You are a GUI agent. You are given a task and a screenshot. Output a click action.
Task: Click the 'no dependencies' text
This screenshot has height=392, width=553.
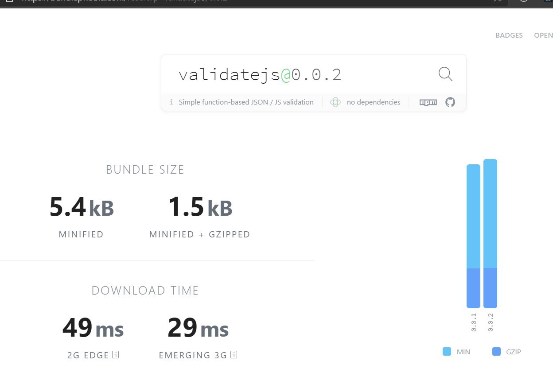[374, 102]
